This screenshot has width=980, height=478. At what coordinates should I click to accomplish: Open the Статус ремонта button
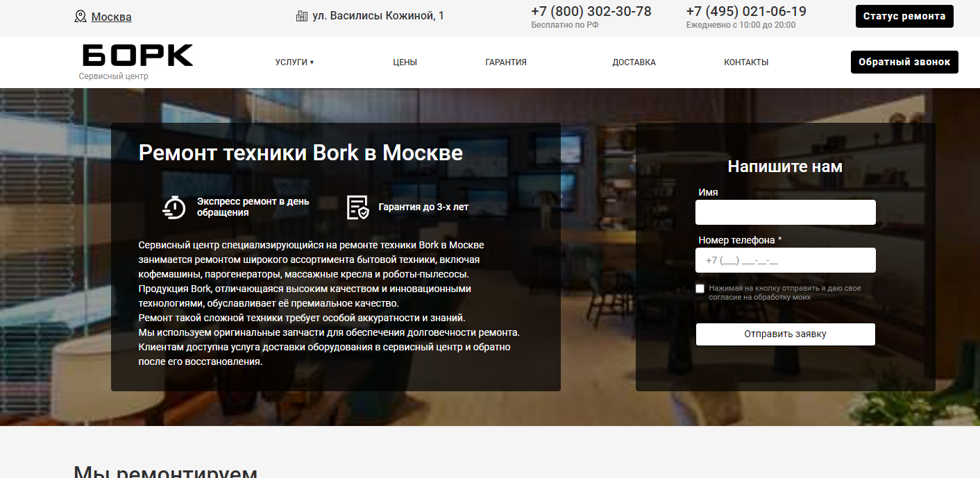pyautogui.click(x=904, y=17)
